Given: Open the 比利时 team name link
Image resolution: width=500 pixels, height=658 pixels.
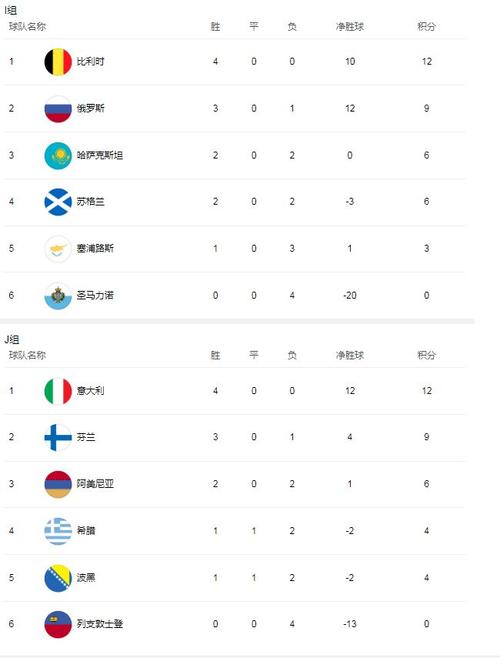Looking at the screenshot, I should click(x=90, y=62).
